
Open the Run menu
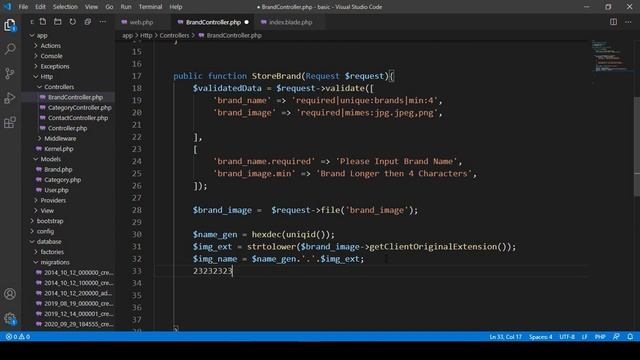[126, 7]
